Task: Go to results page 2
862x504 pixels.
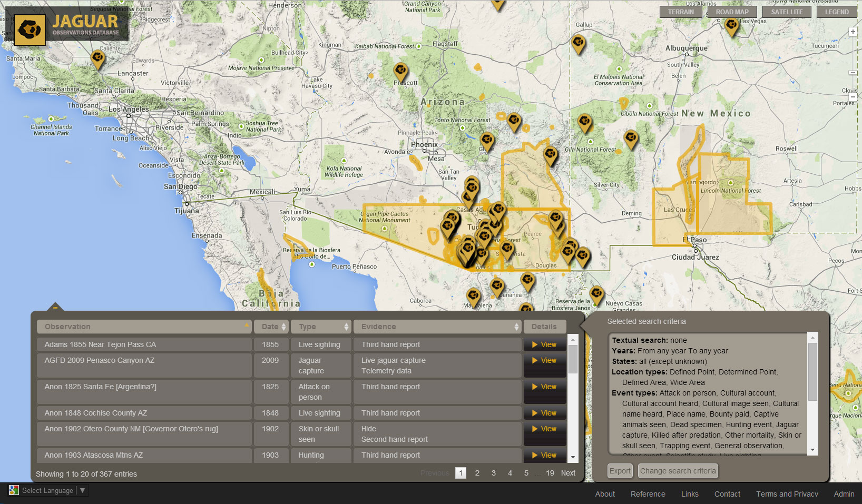Action: (x=477, y=473)
